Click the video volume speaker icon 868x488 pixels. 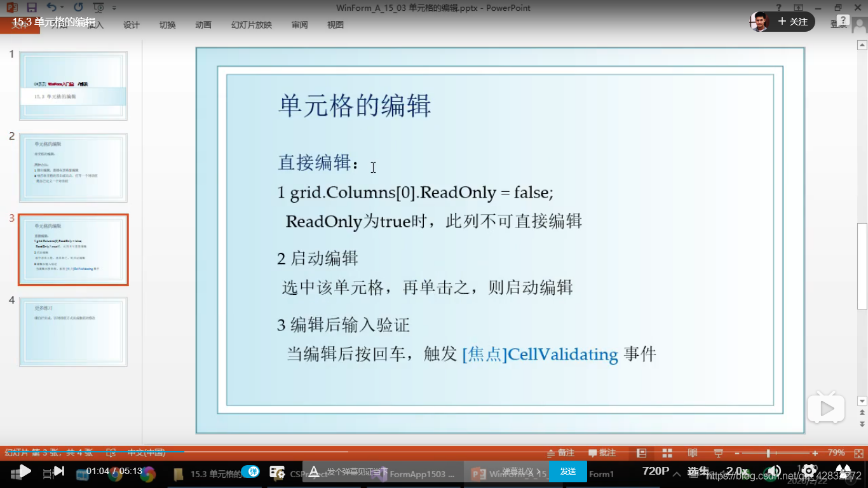click(x=774, y=471)
